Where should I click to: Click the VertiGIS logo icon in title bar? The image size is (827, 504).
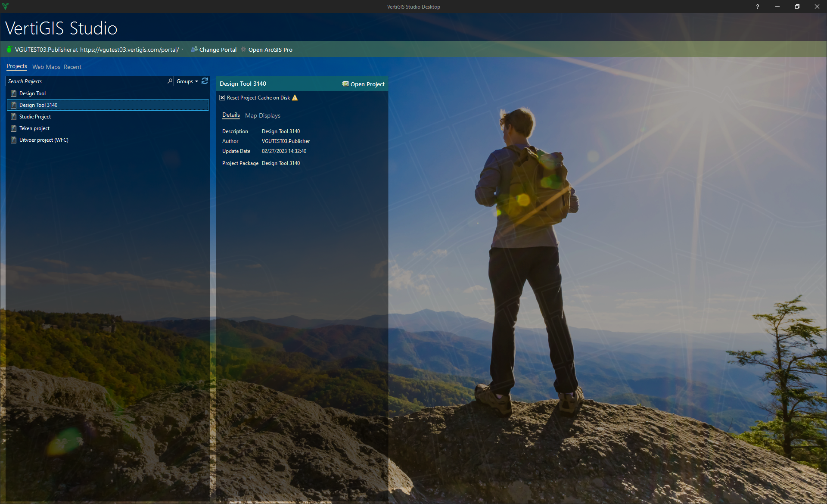click(5, 6)
